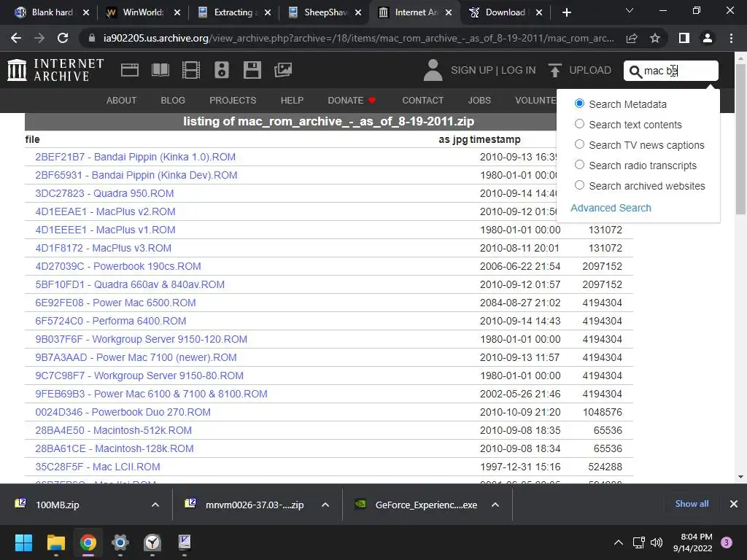The height and width of the screenshot is (560, 747).
Task: Click Show all downloads button
Action: pyautogui.click(x=692, y=504)
